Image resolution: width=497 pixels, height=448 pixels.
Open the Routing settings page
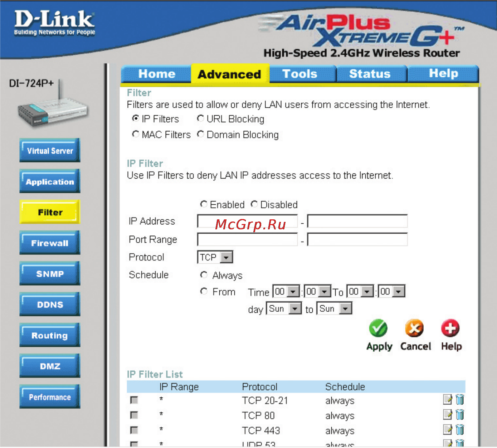(50, 335)
